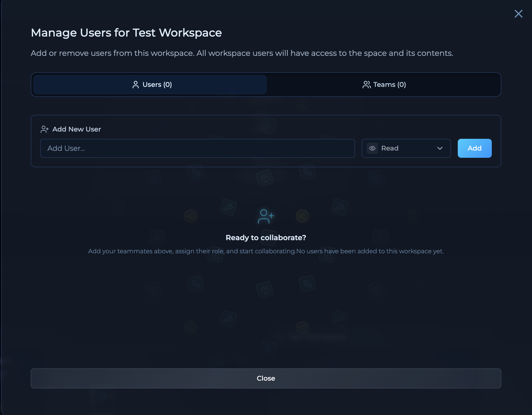532x415 pixels.
Task: Dismiss the dialog with the X
Action: 518,14
